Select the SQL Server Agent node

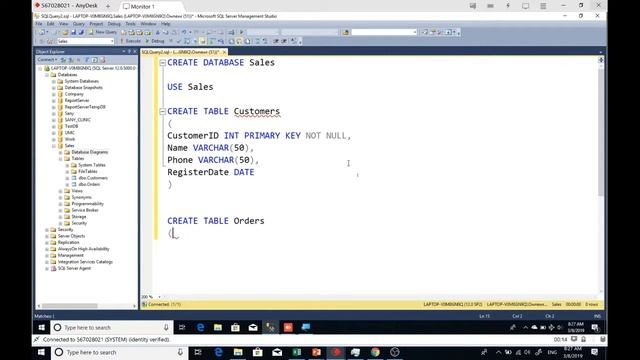point(74,268)
